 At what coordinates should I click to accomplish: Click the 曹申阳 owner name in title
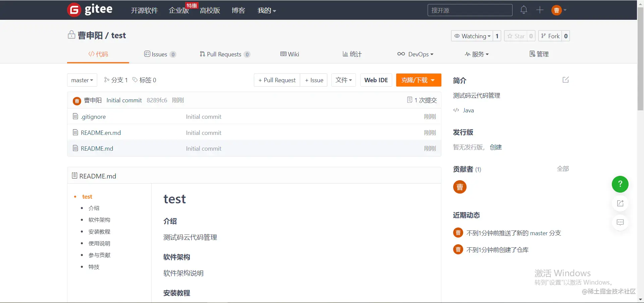coord(90,36)
